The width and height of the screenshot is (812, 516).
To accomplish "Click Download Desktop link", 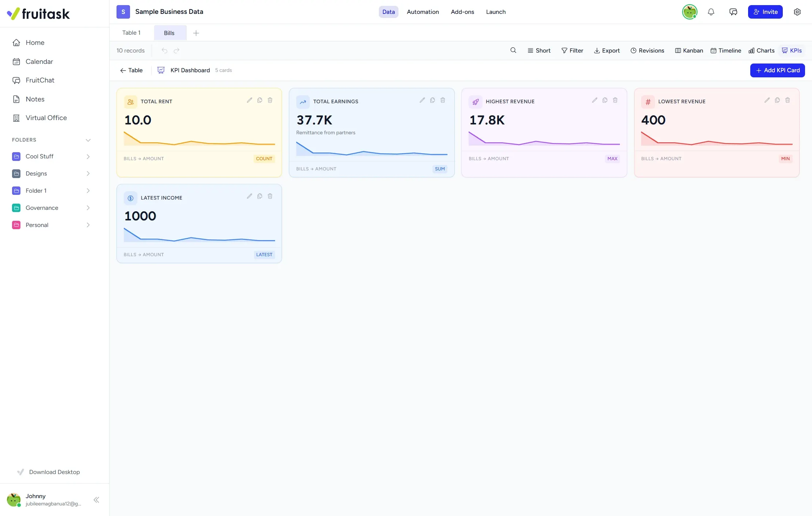I will tap(48, 472).
